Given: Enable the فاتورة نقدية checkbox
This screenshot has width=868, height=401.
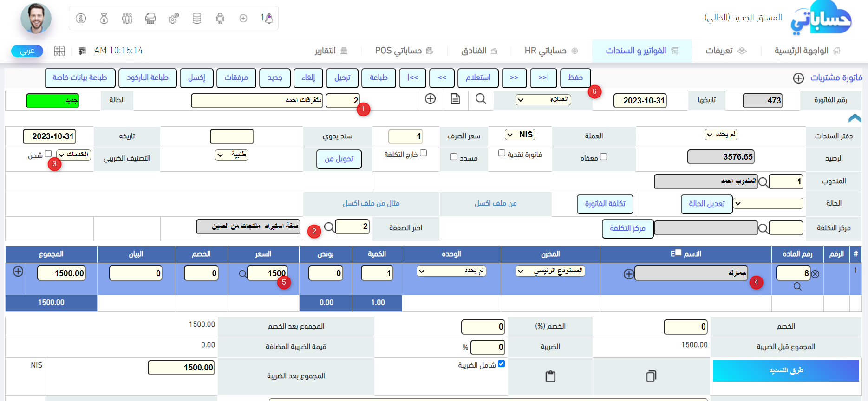Looking at the screenshot, I should tap(502, 153).
